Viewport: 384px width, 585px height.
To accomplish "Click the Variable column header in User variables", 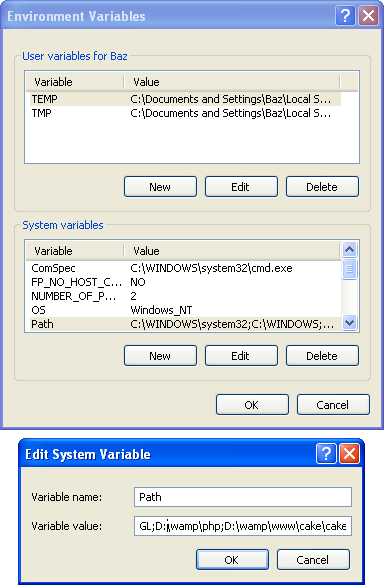I will click(x=75, y=82).
